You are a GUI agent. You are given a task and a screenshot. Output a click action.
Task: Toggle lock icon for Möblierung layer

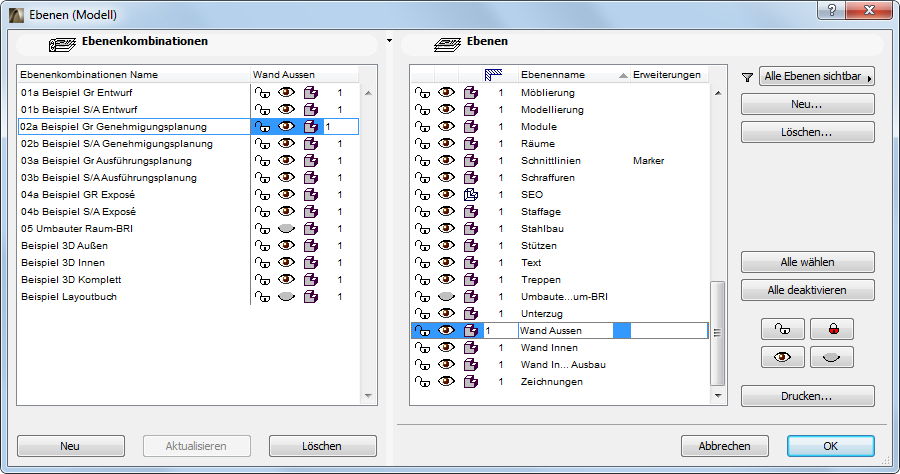pos(422,92)
